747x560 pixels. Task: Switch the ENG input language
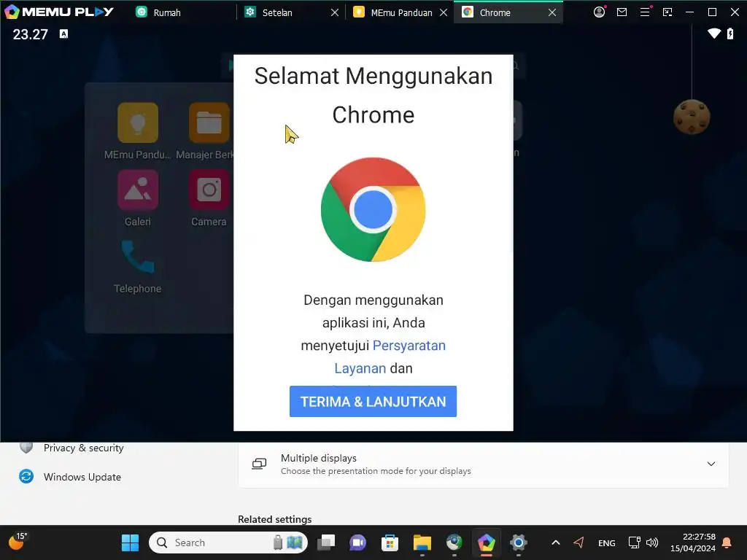[x=606, y=542]
